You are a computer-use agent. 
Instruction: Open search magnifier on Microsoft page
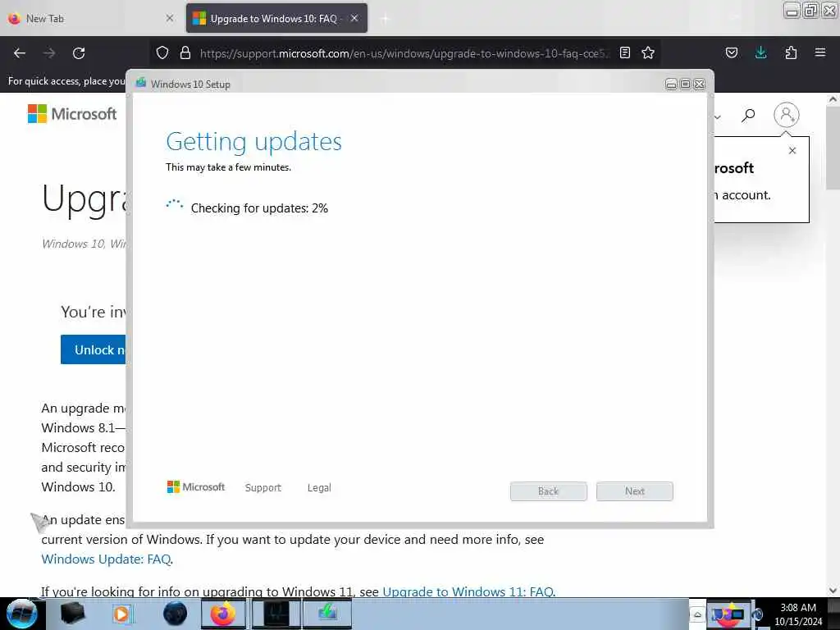(x=748, y=115)
